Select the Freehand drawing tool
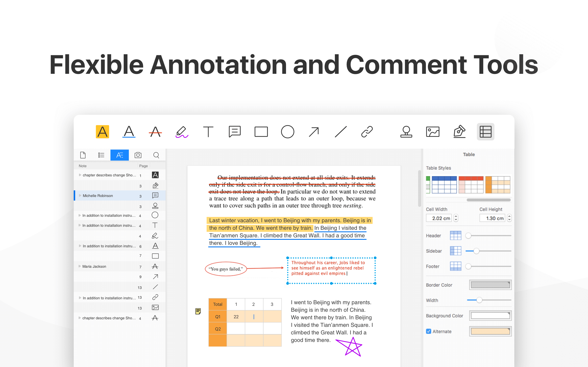This screenshot has width=588, height=367. (x=182, y=131)
